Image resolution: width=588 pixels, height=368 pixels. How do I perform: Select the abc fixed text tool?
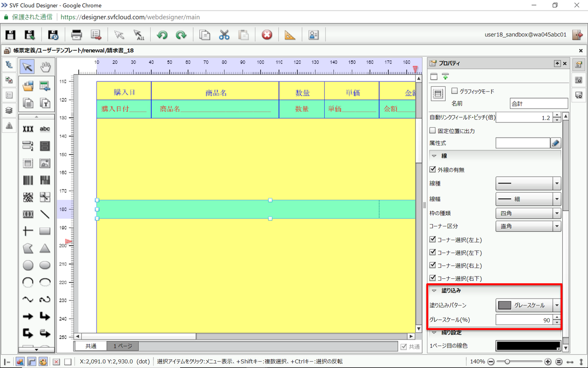coord(45,129)
